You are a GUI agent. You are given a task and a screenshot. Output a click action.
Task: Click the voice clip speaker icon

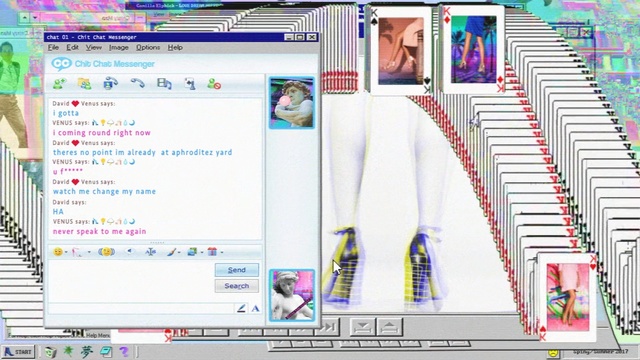click(130, 251)
